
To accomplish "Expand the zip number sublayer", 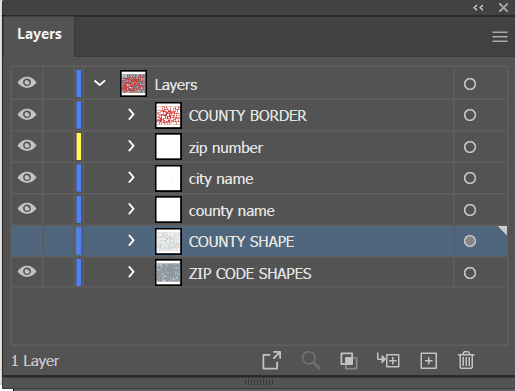I will pyautogui.click(x=131, y=146).
